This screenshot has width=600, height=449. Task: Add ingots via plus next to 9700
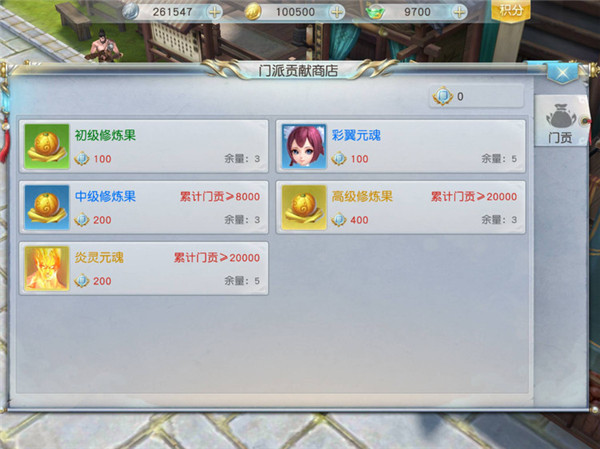(x=459, y=12)
